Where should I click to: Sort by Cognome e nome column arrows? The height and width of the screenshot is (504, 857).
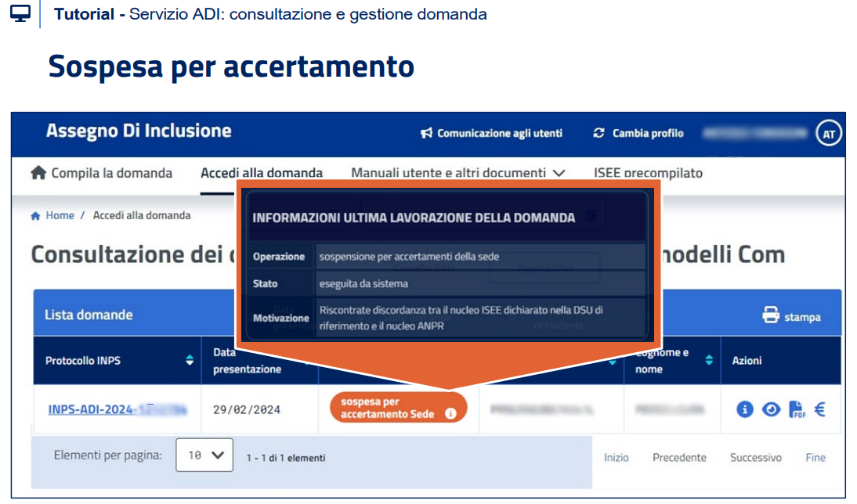point(709,360)
